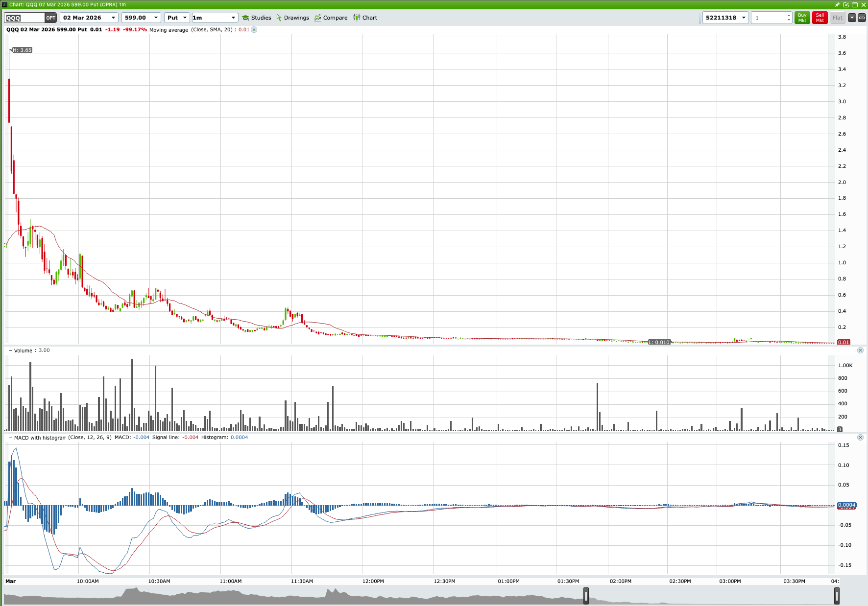Open the Compare feature
The image size is (868, 606).
pos(331,18)
